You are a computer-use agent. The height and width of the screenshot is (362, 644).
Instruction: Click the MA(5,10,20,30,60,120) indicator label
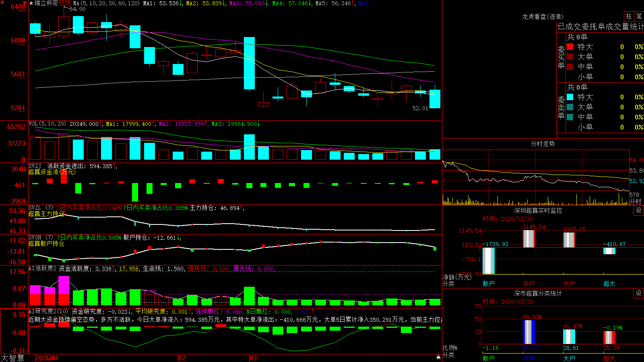[107, 3]
